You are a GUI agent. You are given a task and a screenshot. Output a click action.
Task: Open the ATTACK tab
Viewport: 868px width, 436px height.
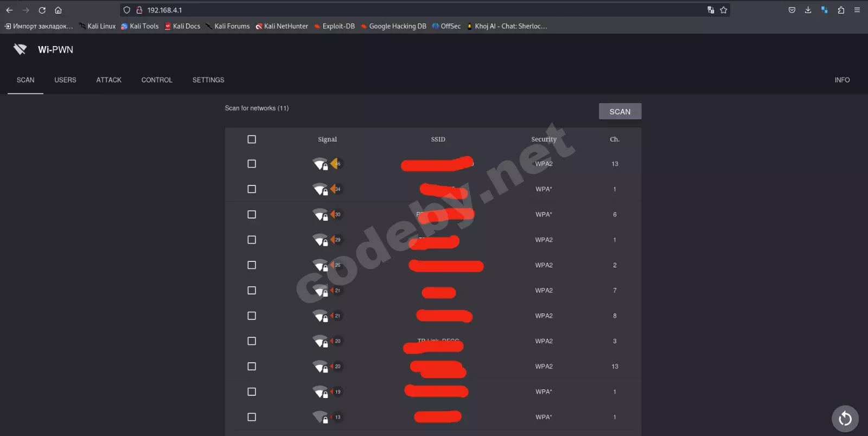click(x=109, y=80)
